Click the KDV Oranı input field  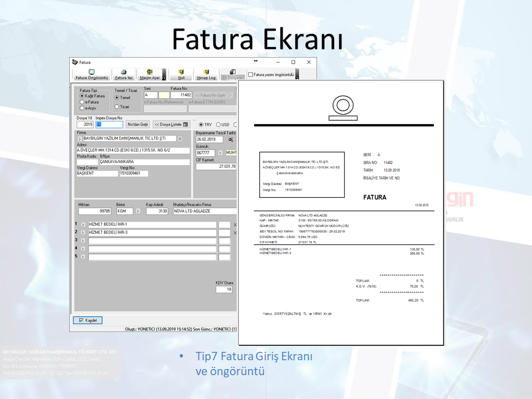pos(223,289)
